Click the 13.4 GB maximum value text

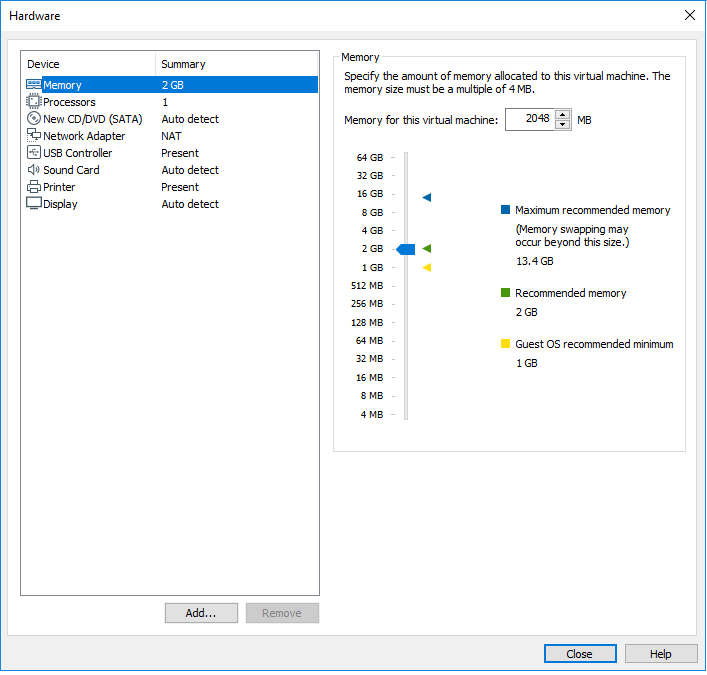tap(535, 261)
